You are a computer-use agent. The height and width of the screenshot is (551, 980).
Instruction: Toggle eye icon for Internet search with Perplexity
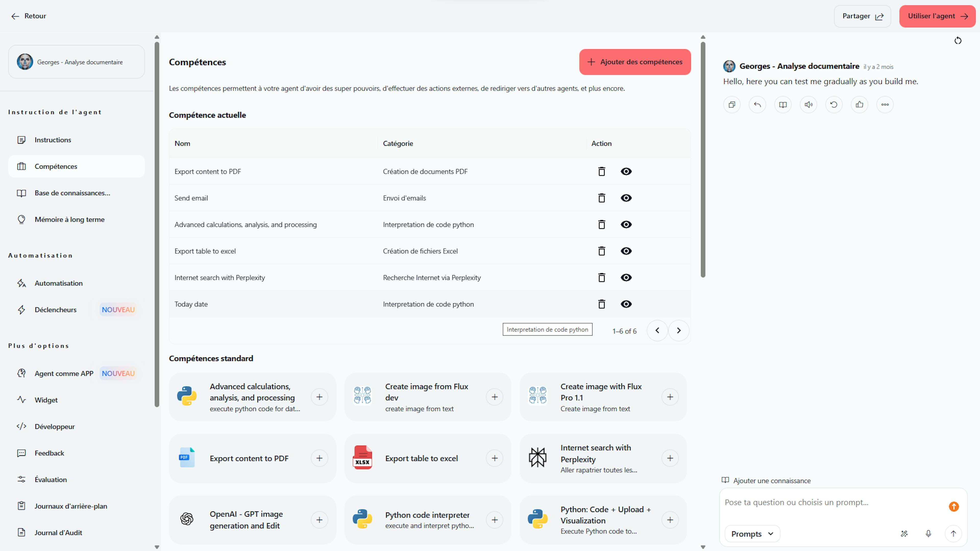626,278
